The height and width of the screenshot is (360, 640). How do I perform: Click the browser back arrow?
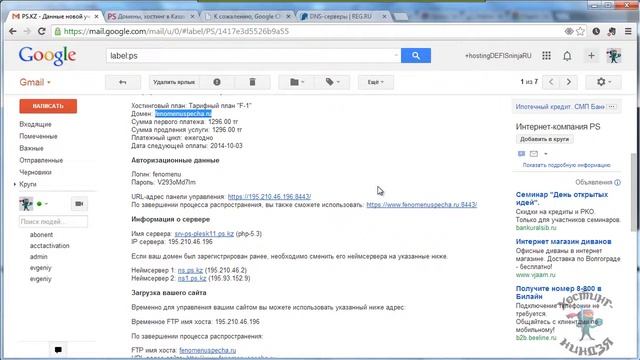(x=13, y=31)
